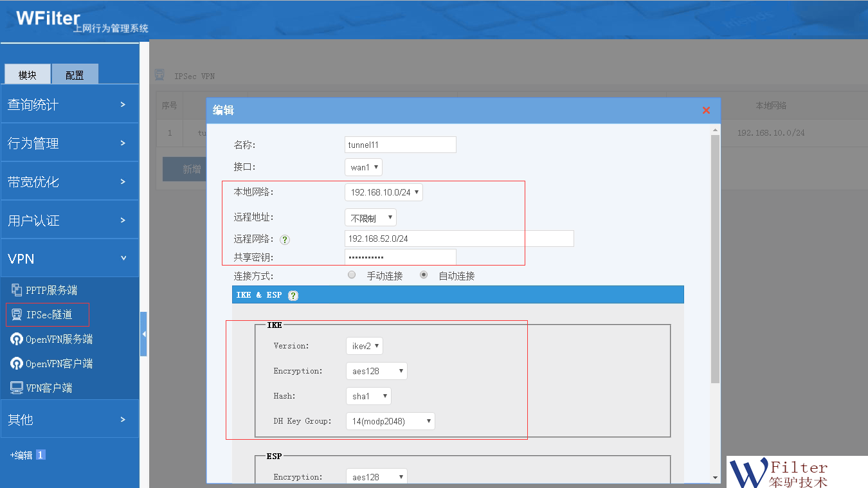Switch to the 配置 tab
Image resolution: width=868 pixels, height=488 pixels.
pyautogui.click(x=75, y=75)
